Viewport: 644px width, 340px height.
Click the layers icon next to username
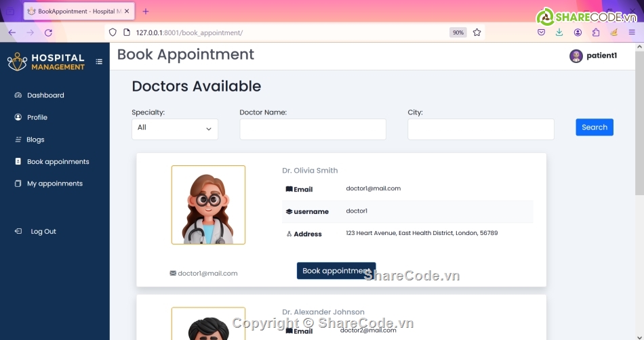click(289, 211)
